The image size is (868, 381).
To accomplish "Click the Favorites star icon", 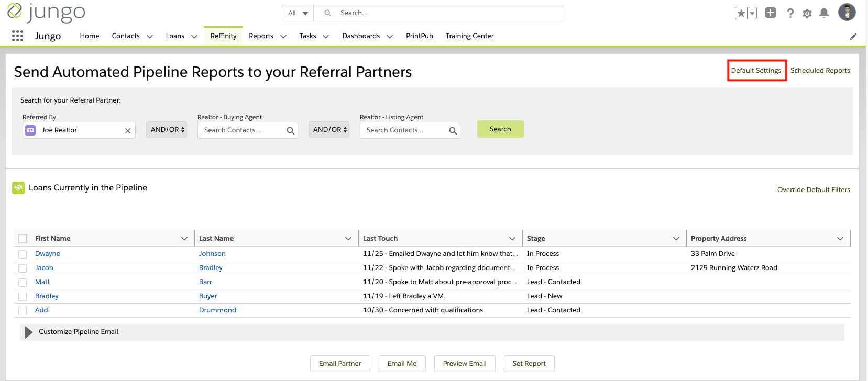I will 741,13.
